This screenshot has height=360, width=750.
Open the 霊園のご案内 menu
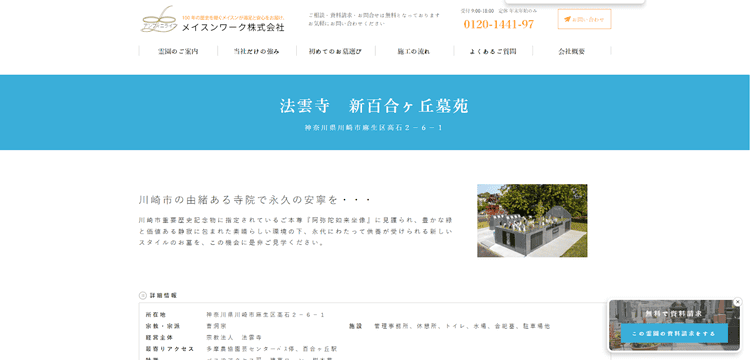point(178,51)
